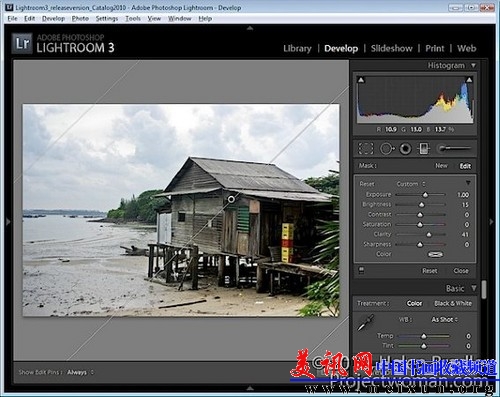The width and height of the screenshot is (500, 397).
Task: Click the Clarity slider handle
Action: [x=429, y=235]
